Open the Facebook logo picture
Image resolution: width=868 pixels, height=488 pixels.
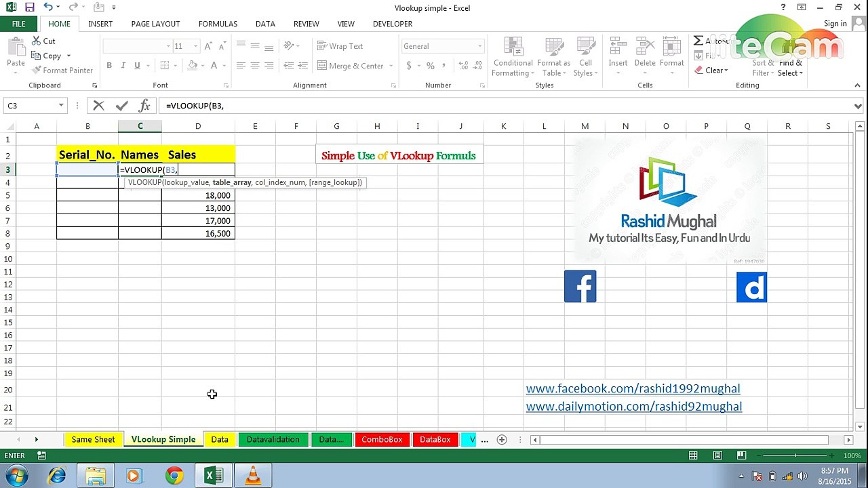point(580,286)
